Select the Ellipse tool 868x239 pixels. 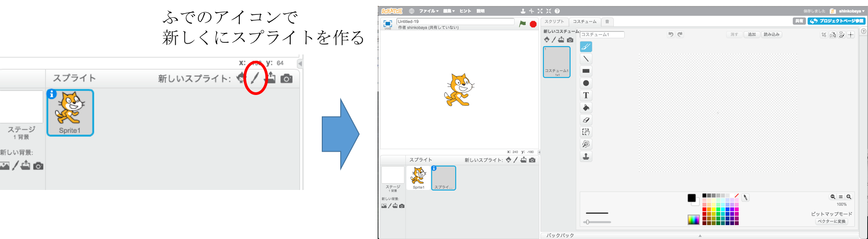(586, 83)
